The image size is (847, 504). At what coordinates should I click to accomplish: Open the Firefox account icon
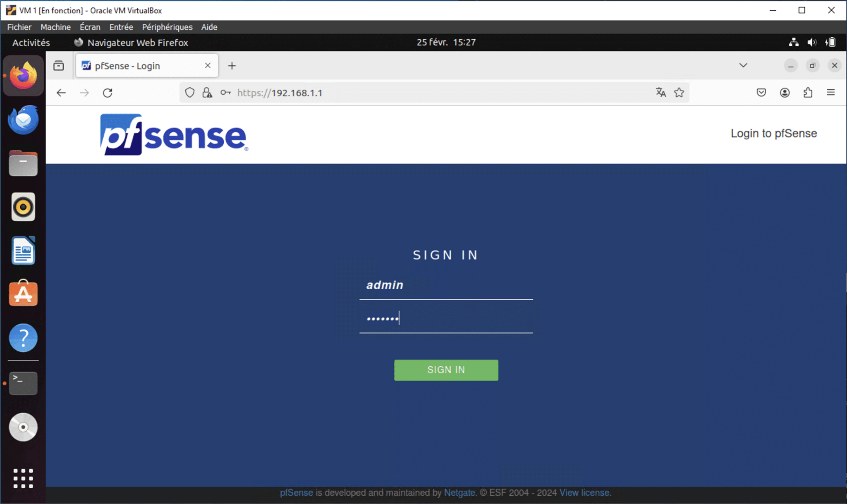pos(785,92)
